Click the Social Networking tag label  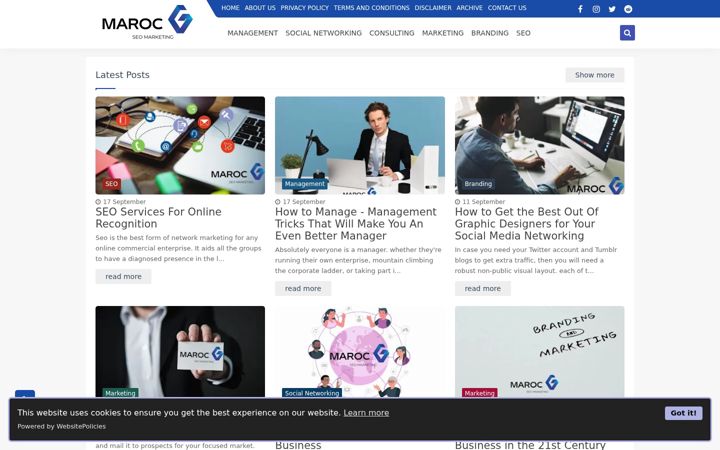pyautogui.click(x=312, y=393)
